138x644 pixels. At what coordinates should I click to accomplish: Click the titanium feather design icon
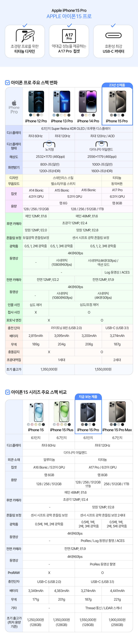pyautogui.click(x=25, y=35)
